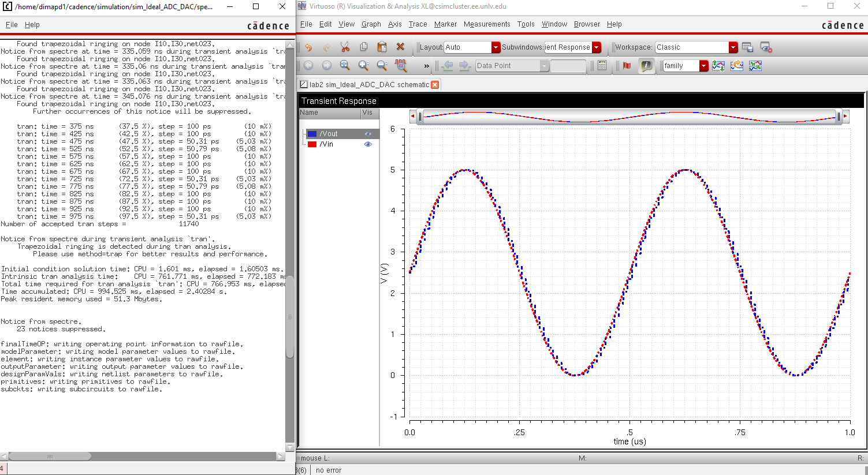Viewport: 868px width, 475px height.
Task: Open the Workspace dropdown showing Classic
Action: (x=733, y=47)
